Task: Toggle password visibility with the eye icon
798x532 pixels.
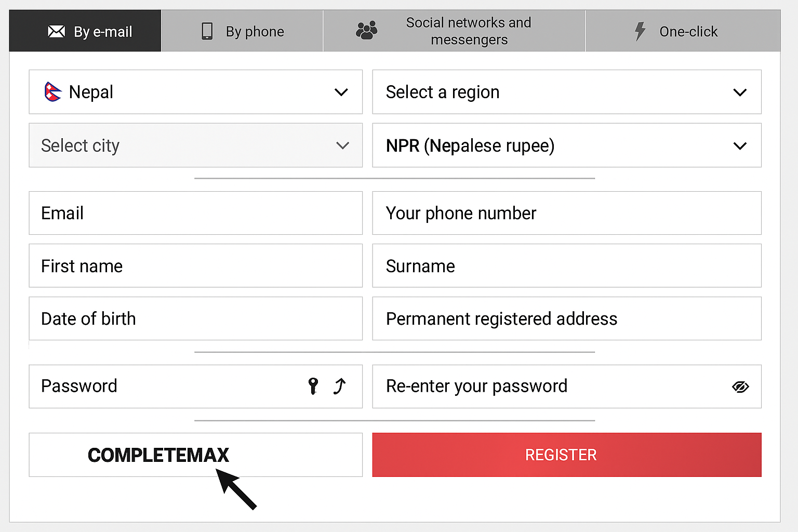Action: click(740, 387)
